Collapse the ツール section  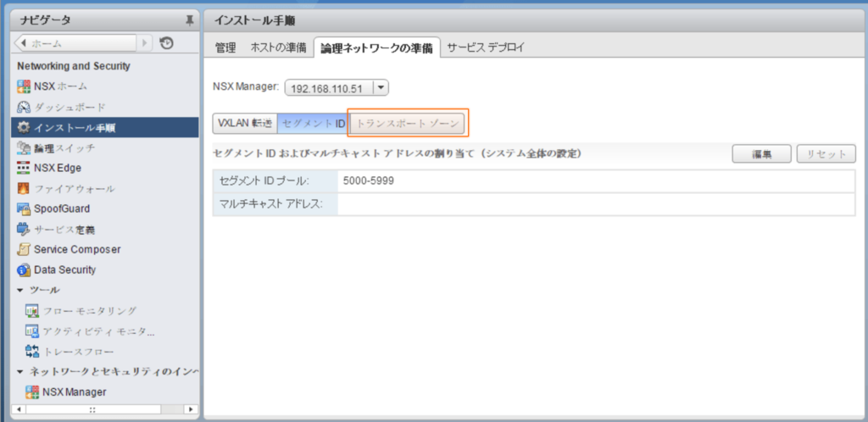20,291
